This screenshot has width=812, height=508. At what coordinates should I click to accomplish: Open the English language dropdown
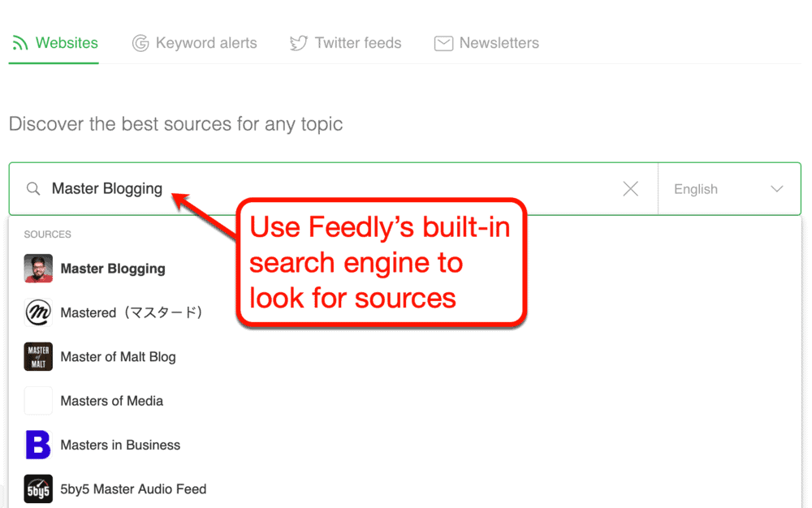click(715, 188)
